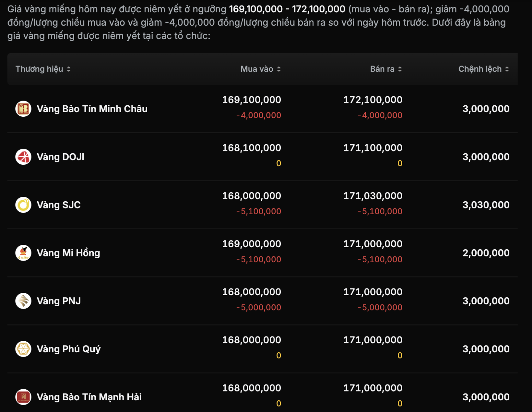
Task: Click the Vàng Phú Quý brand name
Action: [x=69, y=349]
